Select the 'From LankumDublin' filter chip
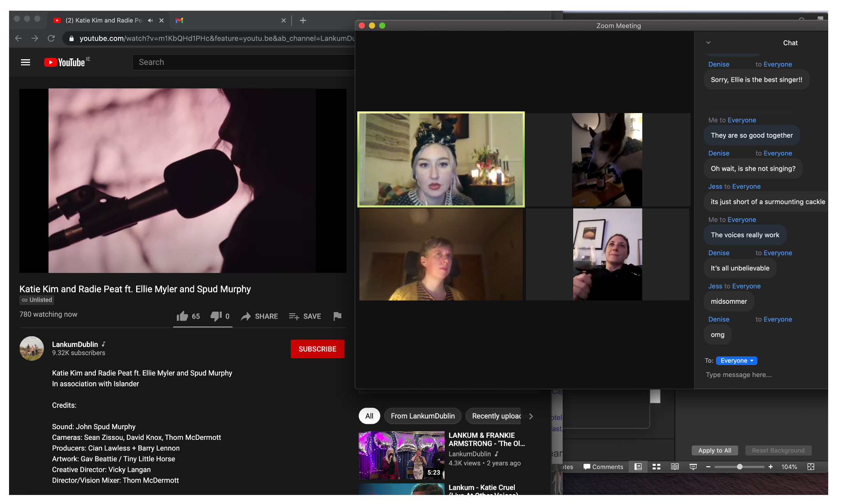This screenshot has width=843, height=504. click(x=422, y=416)
